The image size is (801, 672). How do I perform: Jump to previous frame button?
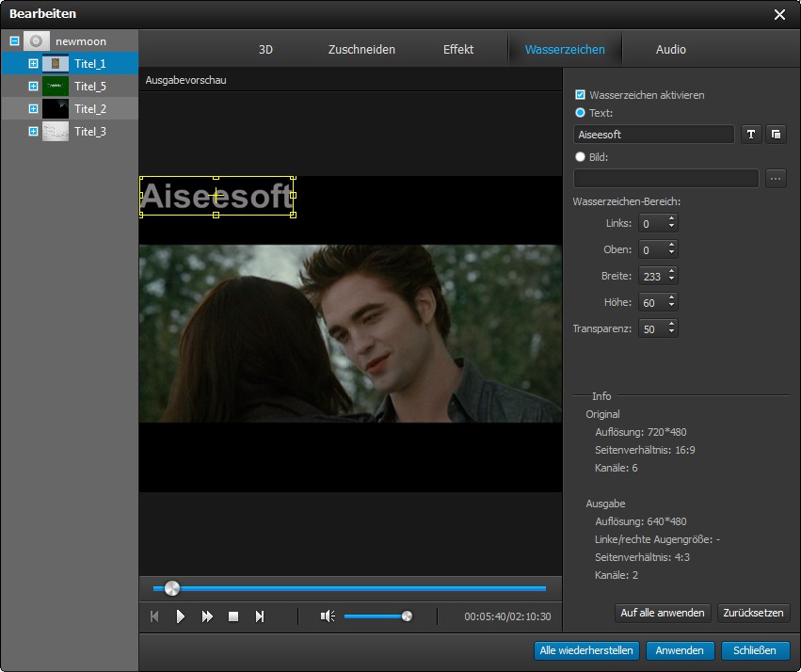[x=154, y=616]
